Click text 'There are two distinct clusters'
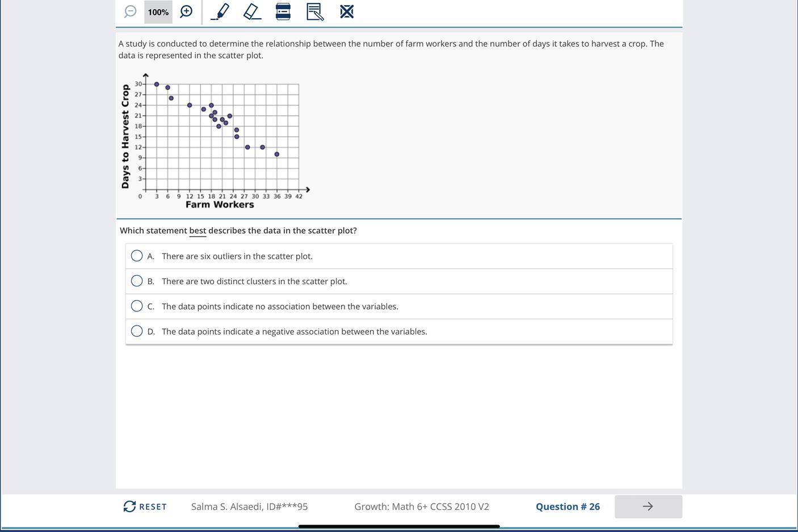 219,281
